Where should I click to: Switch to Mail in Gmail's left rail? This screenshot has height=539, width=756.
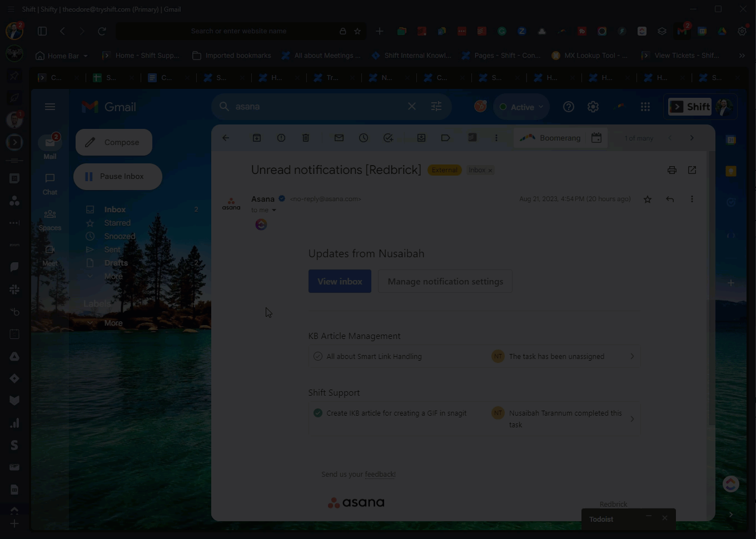click(50, 147)
